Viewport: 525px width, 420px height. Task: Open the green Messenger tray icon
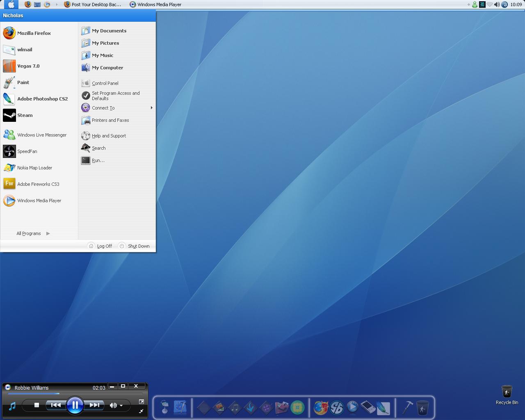pyautogui.click(x=475, y=5)
